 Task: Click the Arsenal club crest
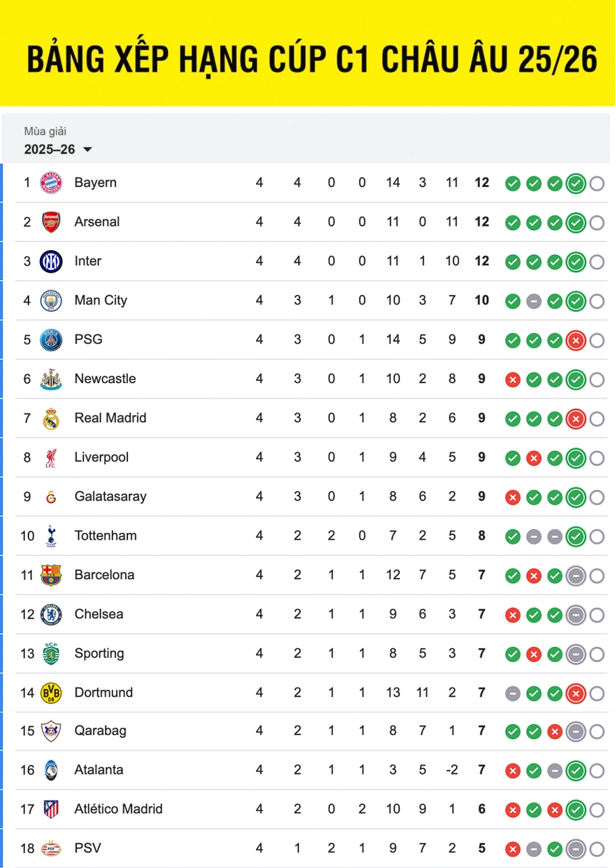coord(51,222)
